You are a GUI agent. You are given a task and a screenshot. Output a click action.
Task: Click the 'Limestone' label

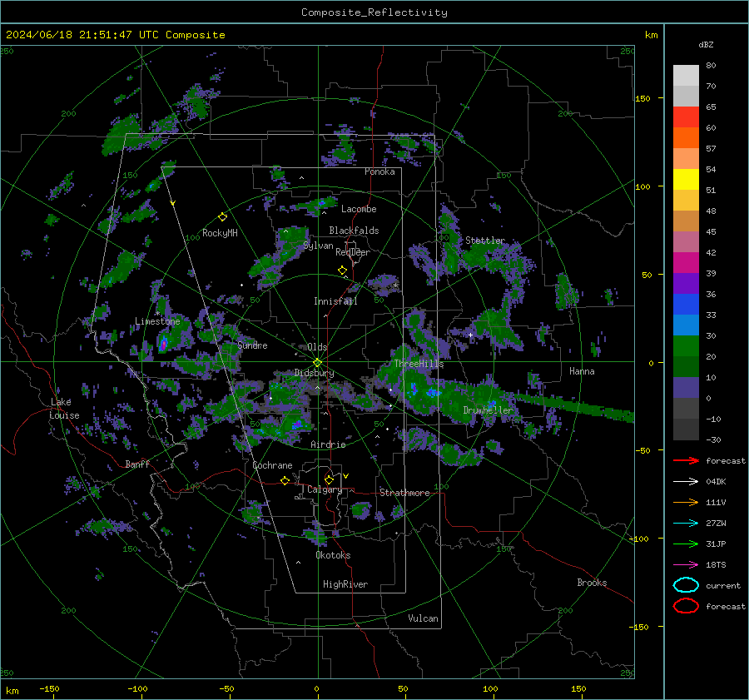pos(157,321)
